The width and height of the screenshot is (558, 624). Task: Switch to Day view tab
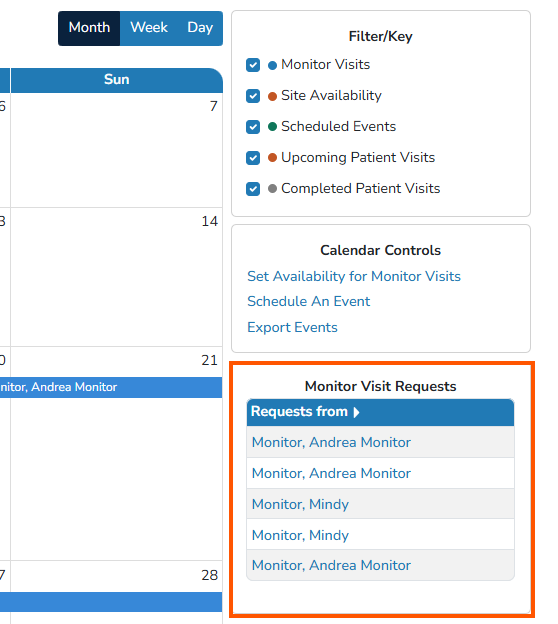click(200, 28)
